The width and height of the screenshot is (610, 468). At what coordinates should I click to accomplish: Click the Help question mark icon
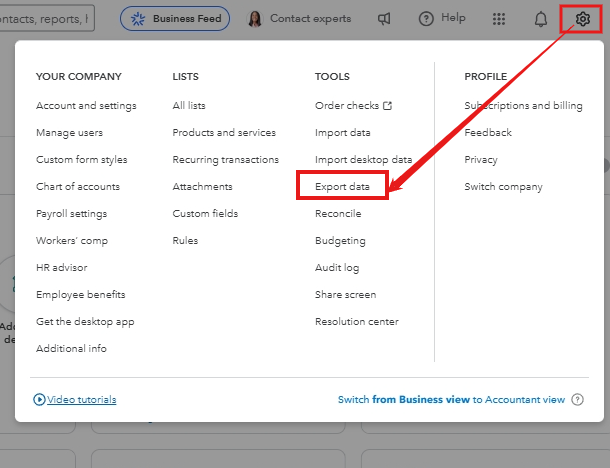click(x=426, y=18)
